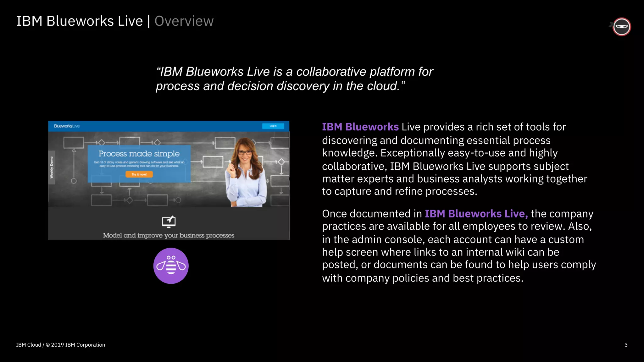This screenshot has width=644, height=362.
Task: Click the 'Weekly Demo' side tab
Action: tap(52, 167)
